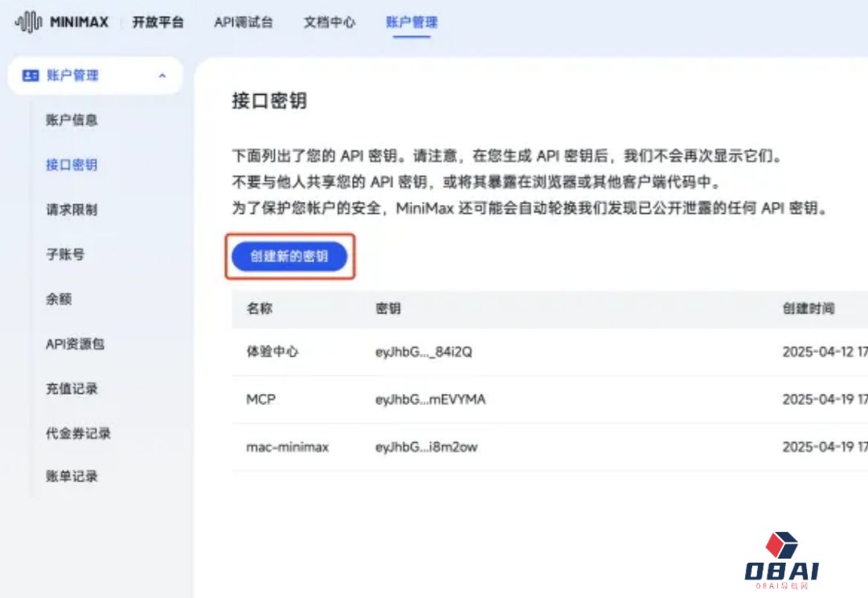
Task: Select the mac-minimax key name
Action: [287, 447]
